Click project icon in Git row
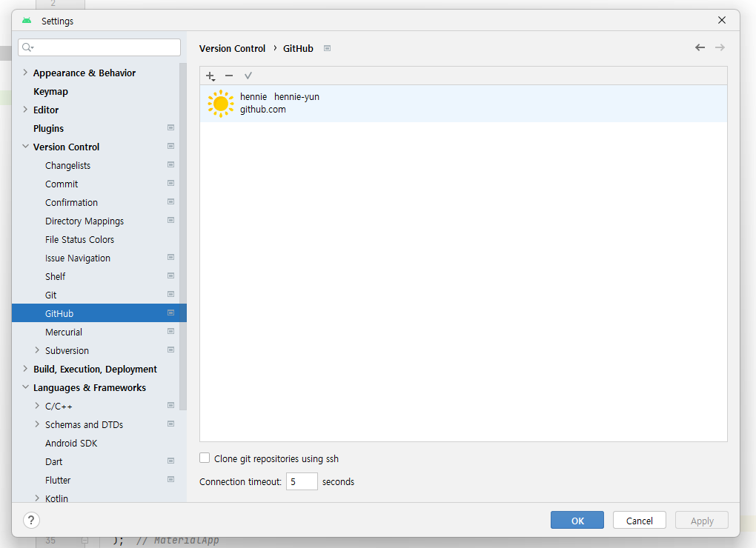Viewport: 756px width, 548px height. point(170,294)
